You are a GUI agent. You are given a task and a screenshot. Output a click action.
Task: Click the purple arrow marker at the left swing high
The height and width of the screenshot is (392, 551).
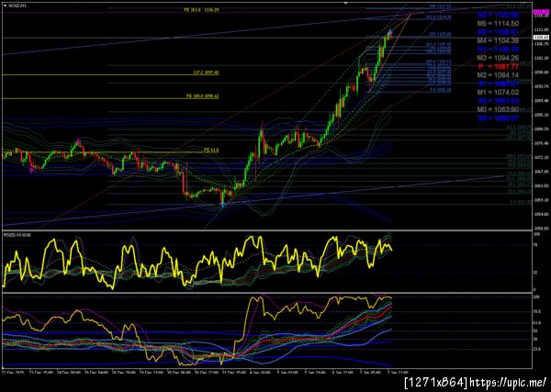[x=78, y=140]
